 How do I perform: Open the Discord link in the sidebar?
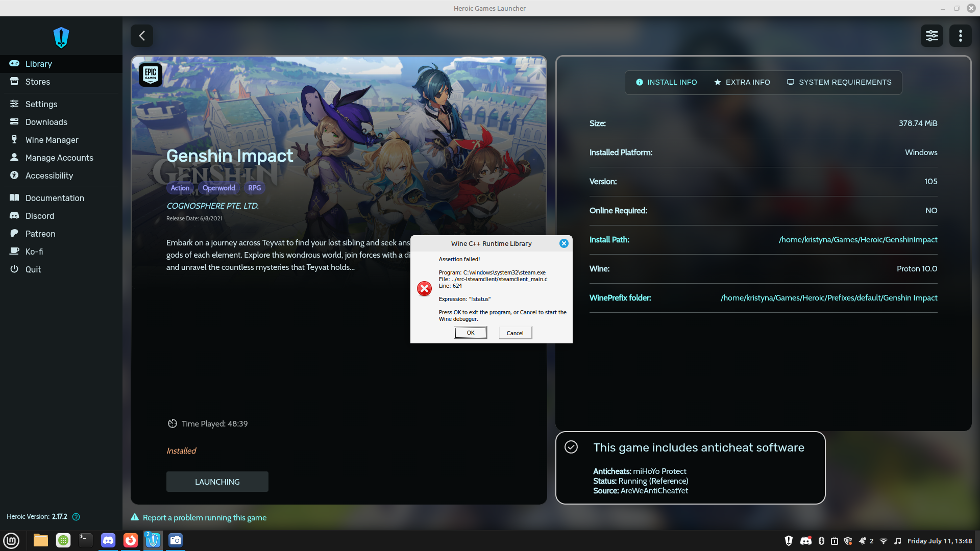coord(61,216)
